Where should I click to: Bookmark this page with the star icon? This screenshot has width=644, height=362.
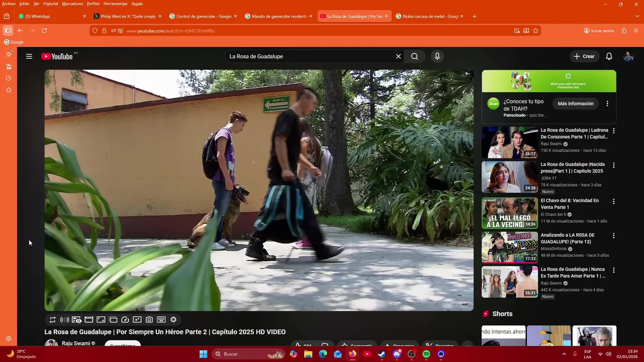(x=535, y=31)
